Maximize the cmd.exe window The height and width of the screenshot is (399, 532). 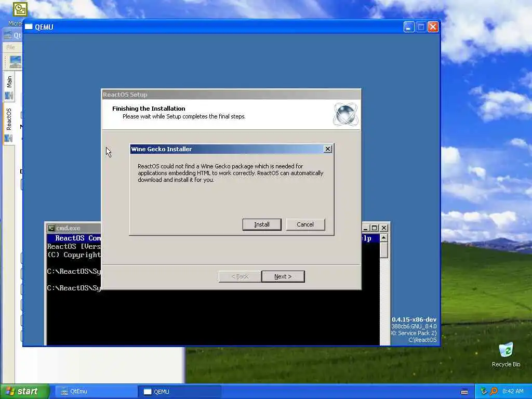tap(374, 228)
